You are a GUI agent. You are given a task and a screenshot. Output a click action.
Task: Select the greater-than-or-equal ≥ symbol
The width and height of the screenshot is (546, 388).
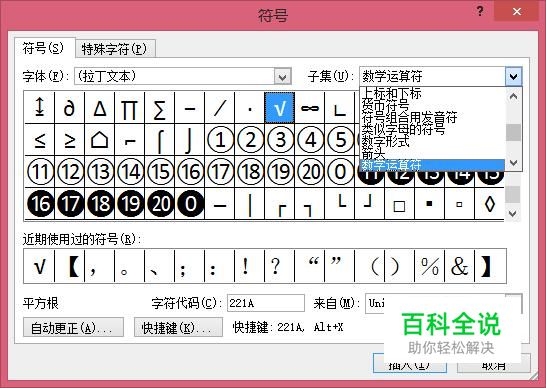pos(70,140)
